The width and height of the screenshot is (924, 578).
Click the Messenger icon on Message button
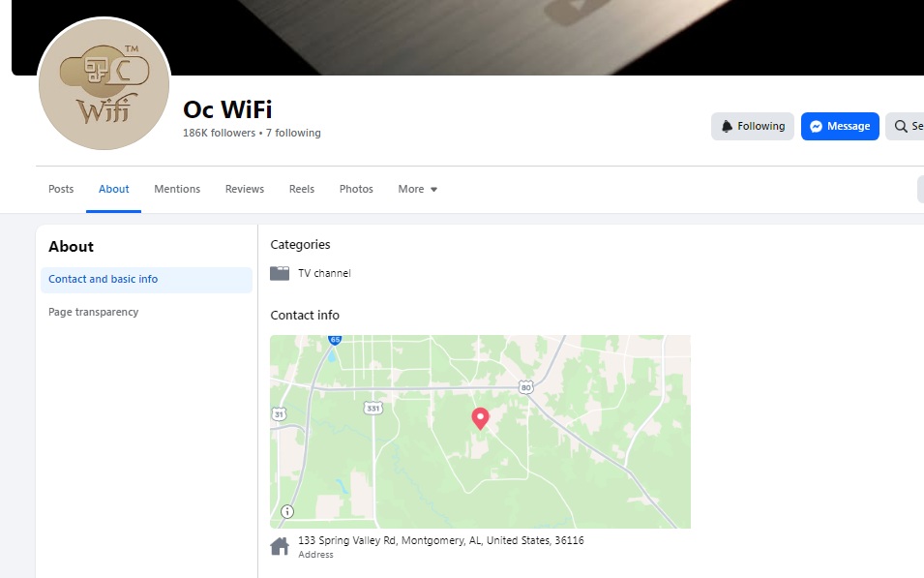pos(816,126)
